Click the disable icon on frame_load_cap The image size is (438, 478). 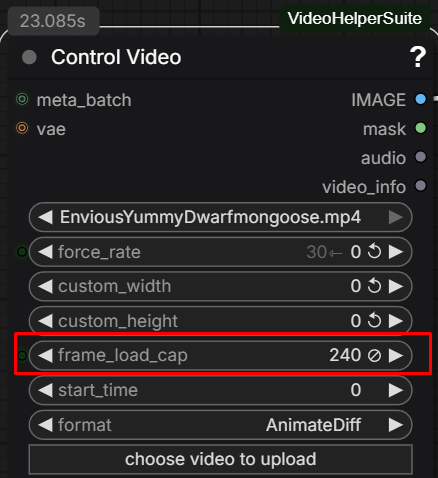coord(374,355)
